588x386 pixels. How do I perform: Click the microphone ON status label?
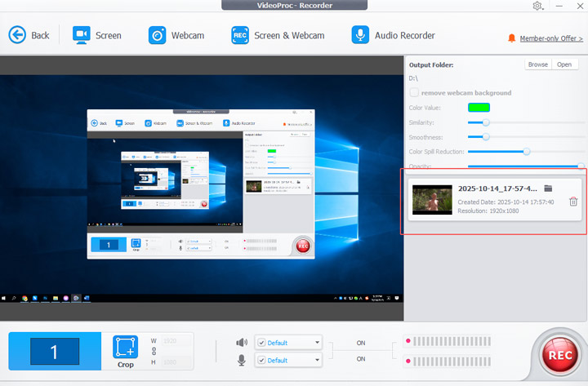coord(361,359)
